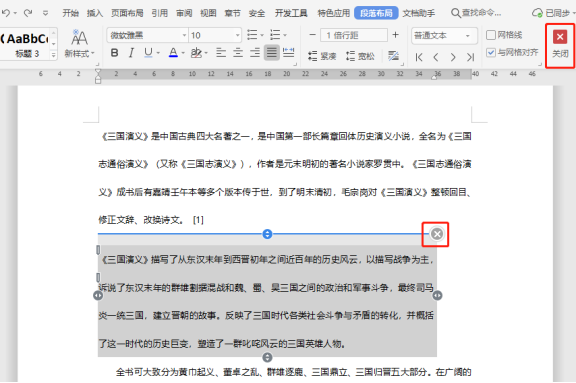
Task: Click the 新样式 new style icon
Action: pyautogui.click(x=79, y=44)
